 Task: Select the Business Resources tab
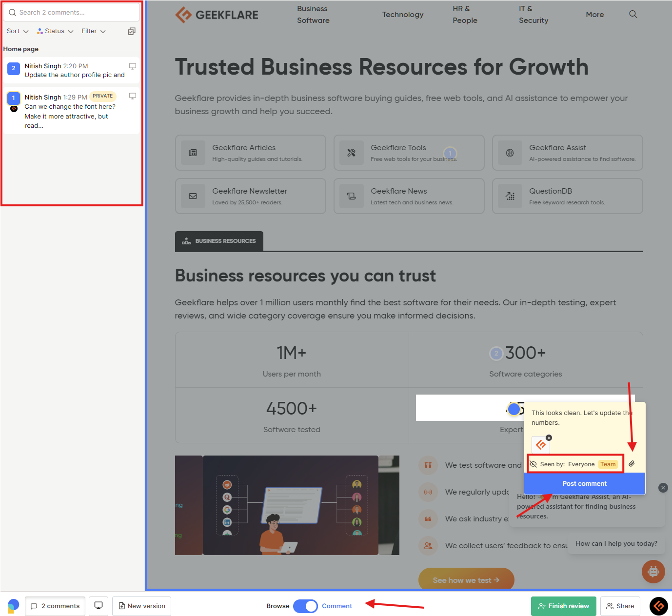tap(219, 241)
